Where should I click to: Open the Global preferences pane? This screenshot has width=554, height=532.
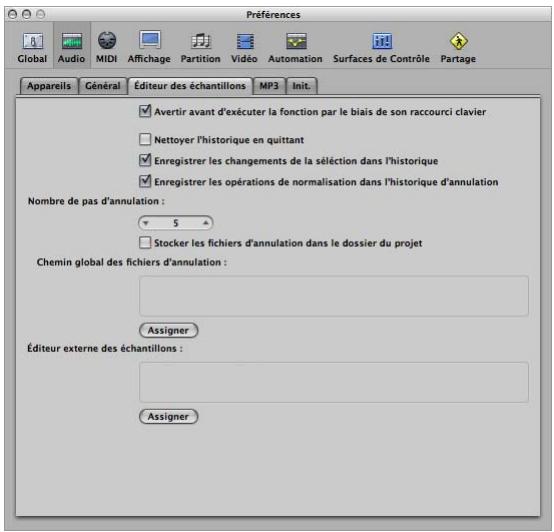32,48
